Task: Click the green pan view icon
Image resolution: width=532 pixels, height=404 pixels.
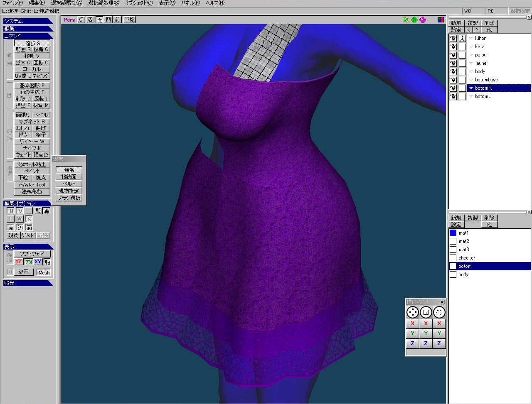Action: pos(414,20)
